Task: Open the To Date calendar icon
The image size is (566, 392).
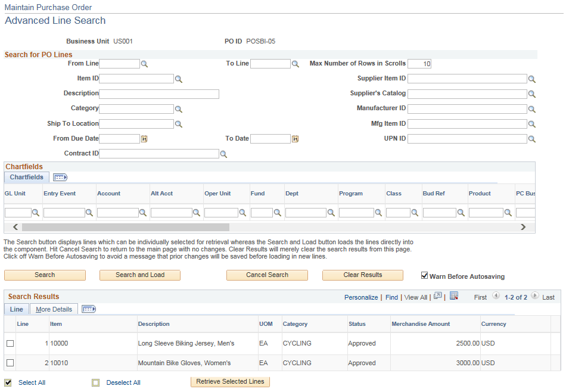Action: coord(295,138)
